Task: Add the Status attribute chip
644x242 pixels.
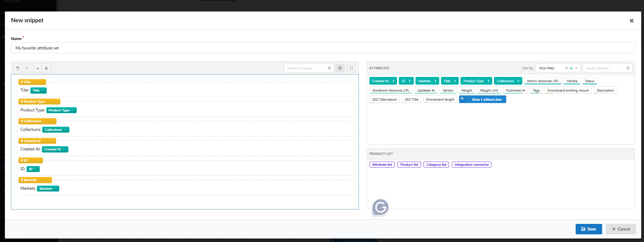Action: point(590,81)
